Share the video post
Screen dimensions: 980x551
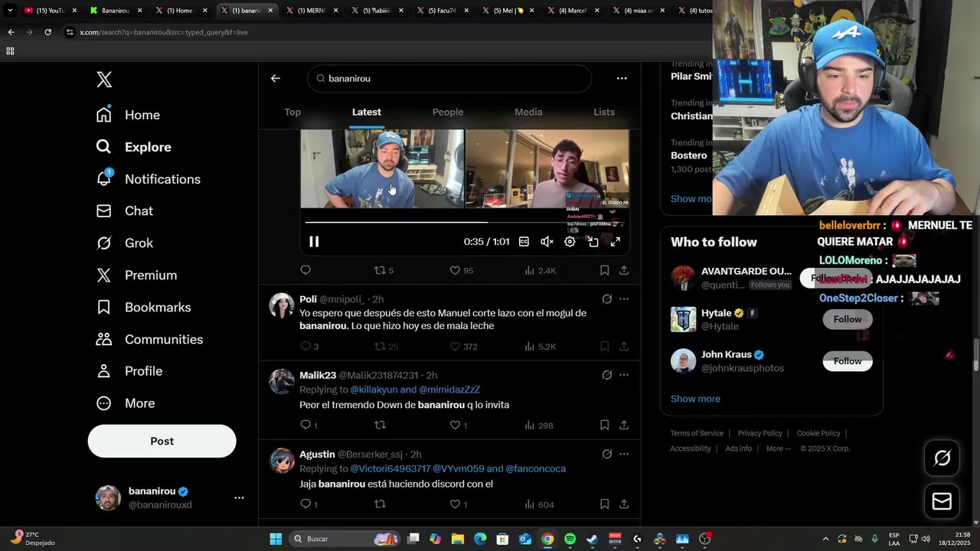[624, 270]
